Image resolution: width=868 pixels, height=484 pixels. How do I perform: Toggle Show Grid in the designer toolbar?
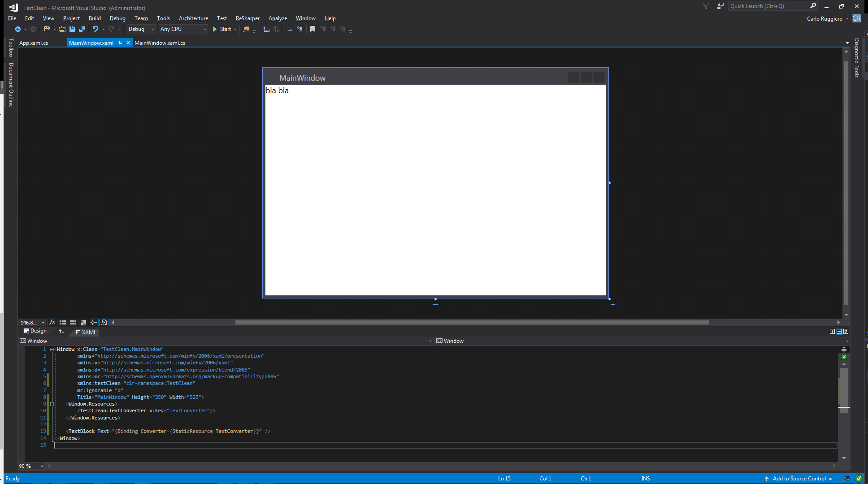click(x=62, y=322)
